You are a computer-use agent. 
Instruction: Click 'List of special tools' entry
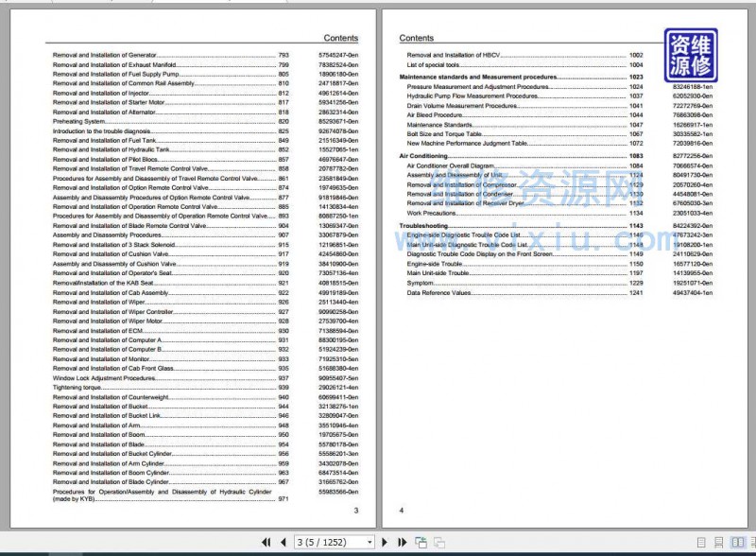(433, 64)
